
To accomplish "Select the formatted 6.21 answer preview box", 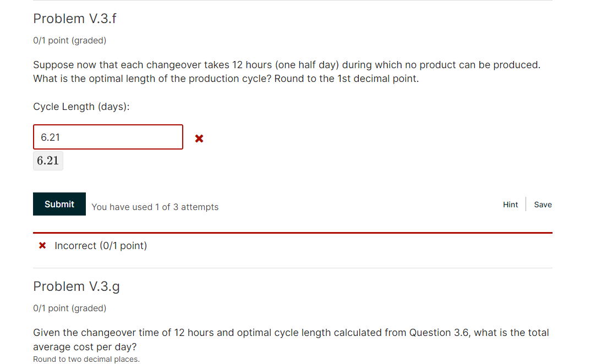I will pyautogui.click(x=48, y=161).
